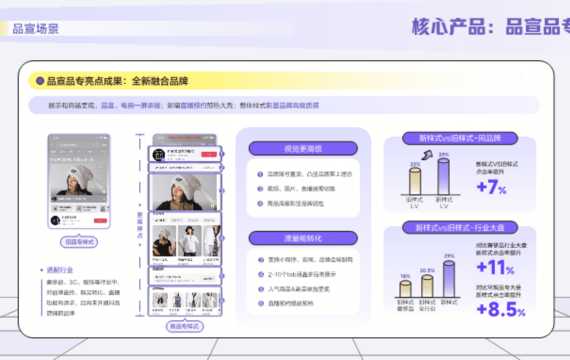Click the tall purple 29% bar in LV chart
Viewport: 570px width, 360px height.
pyautogui.click(x=443, y=177)
